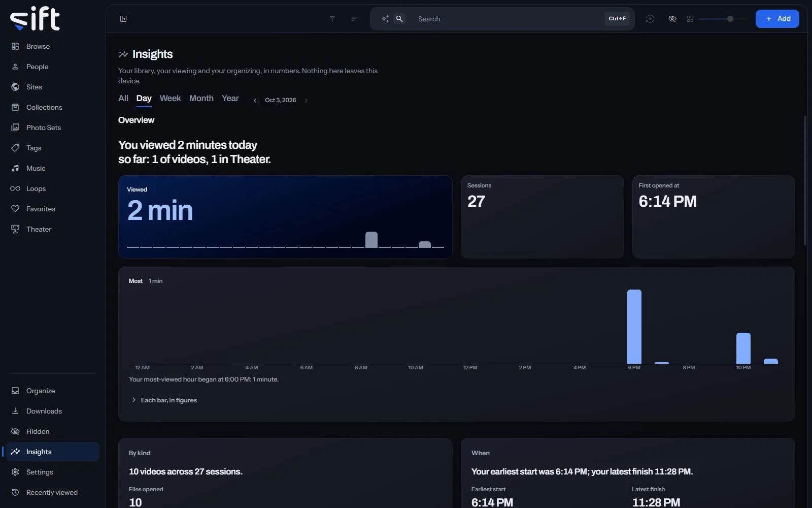This screenshot has height=508, width=812.
Task: Show the Hidden items section
Action: coord(53,431)
